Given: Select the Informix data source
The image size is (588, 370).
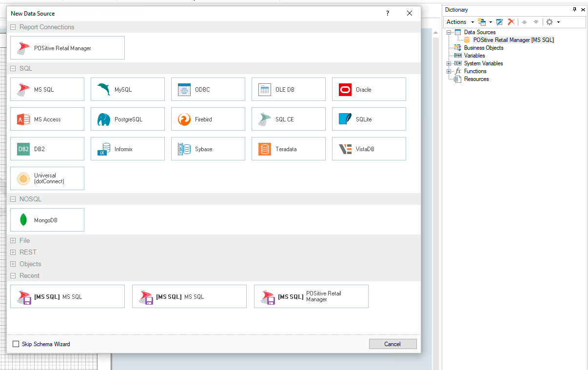Looking at the screenshot, I should (x=128, y=149).
